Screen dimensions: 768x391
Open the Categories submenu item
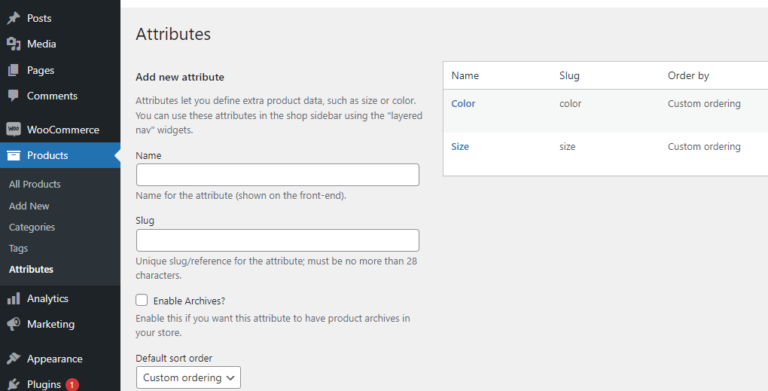(x=32, y=227)
